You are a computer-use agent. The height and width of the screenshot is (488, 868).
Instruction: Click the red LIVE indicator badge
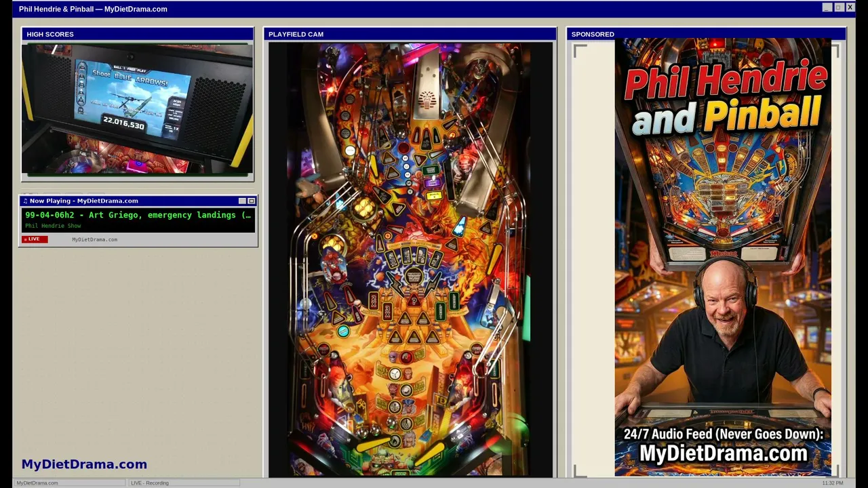pyautogui.click(x=35, y=239)
